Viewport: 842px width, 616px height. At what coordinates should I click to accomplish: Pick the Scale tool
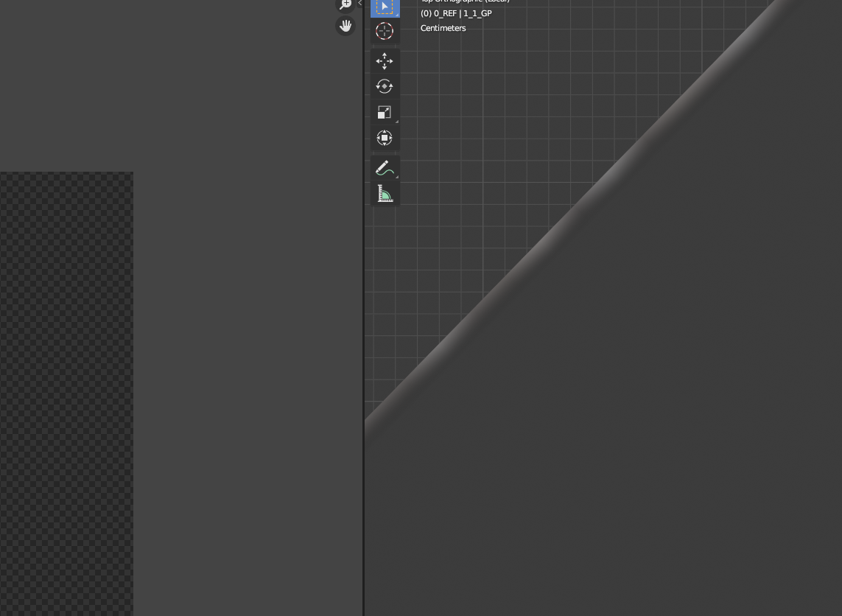[385, 112]
